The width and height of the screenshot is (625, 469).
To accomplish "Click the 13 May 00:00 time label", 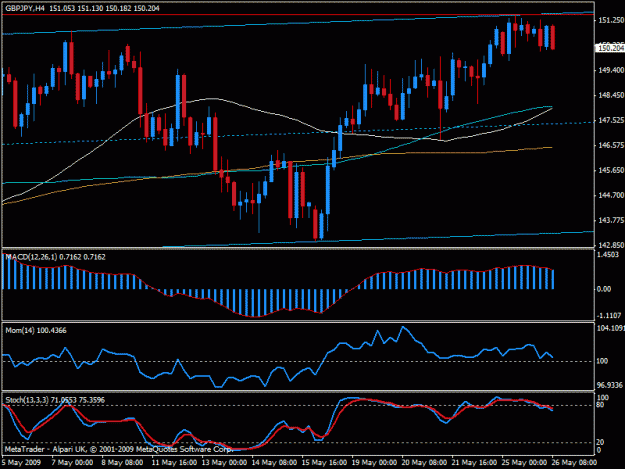I will (224, 463).
